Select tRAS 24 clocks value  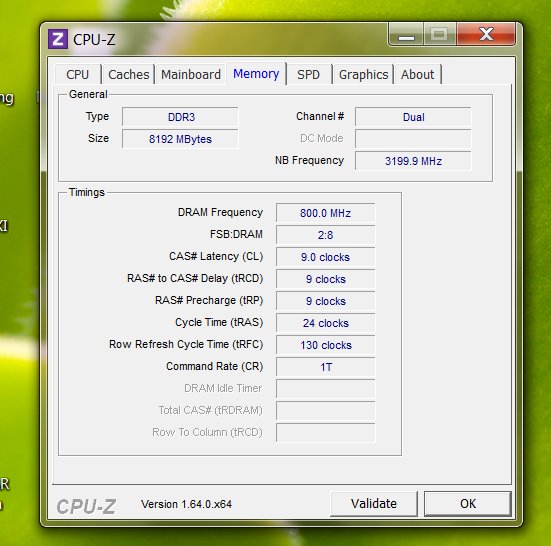coord(325,323)
